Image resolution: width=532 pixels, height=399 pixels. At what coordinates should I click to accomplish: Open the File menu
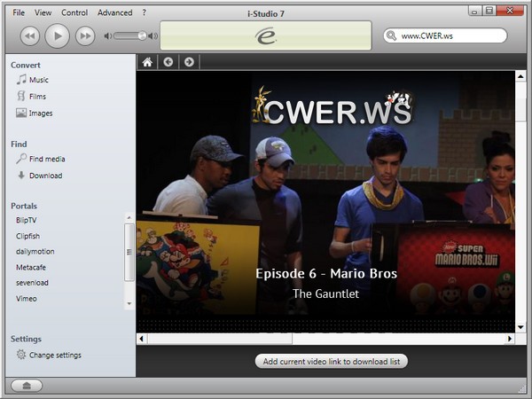(x=19, y=12)
